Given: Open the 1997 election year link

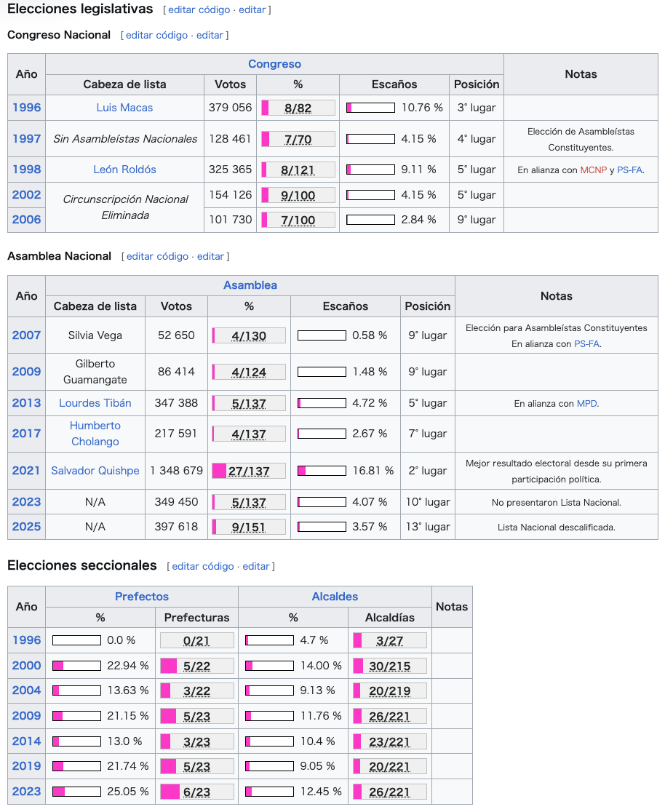Looking at the screenshot, I should tap(27, 139).
